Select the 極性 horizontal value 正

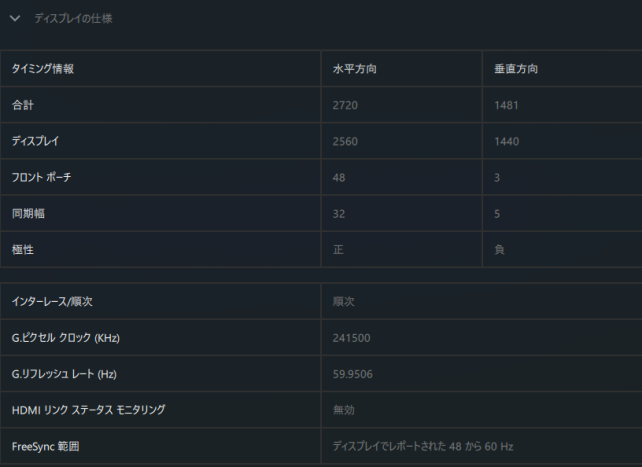[338, 249]
